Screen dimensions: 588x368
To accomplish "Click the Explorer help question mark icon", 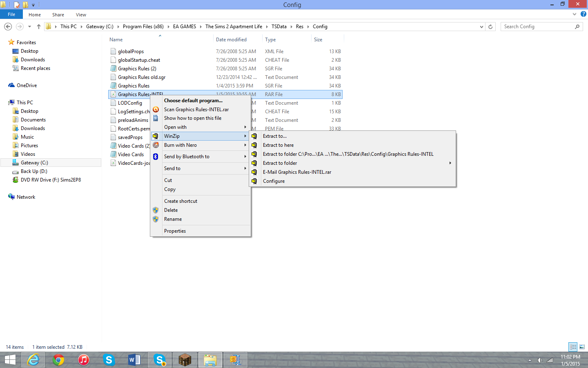I will pyautogui.click(x=584, y=14).
